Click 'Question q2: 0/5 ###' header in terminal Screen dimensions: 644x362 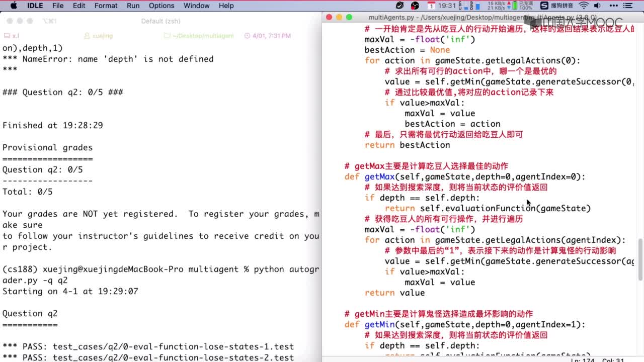(x=63, y=92)
